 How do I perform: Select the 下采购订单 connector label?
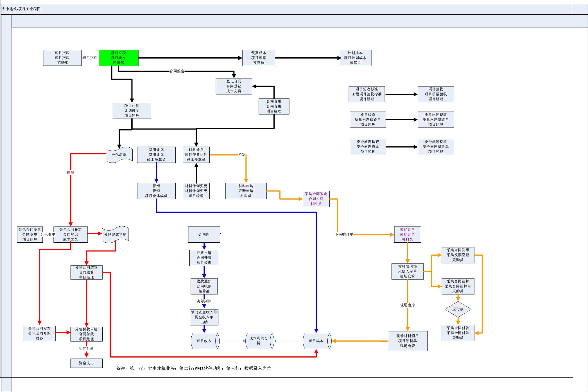tap(344, 235)
